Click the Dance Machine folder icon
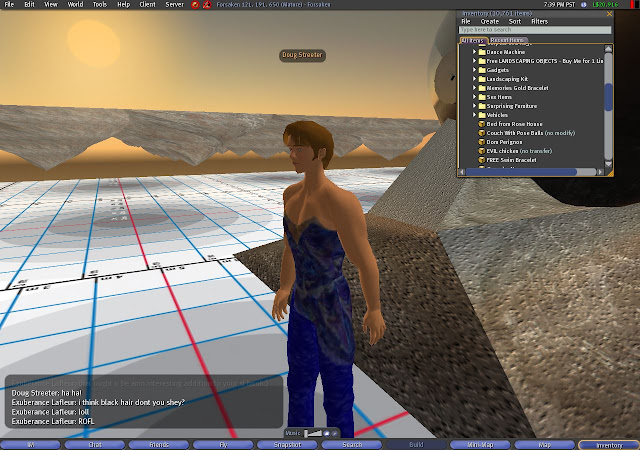This screenshot has height=450, width=640. [x=482, y=52]
